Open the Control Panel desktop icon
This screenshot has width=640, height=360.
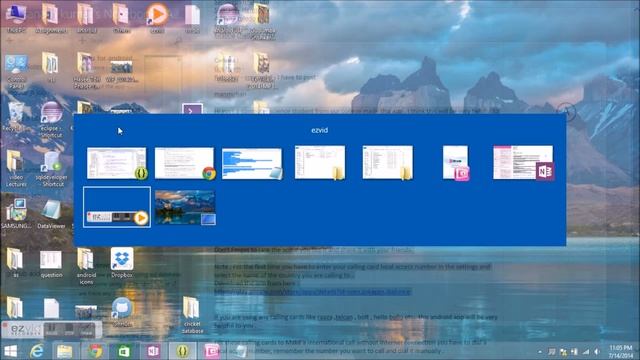[x=16, y=72]
